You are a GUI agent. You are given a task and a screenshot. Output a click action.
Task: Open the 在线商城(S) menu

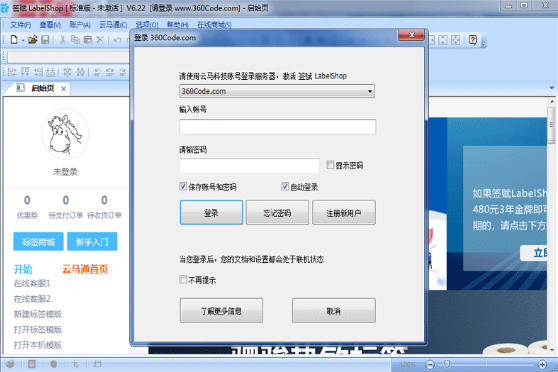click(214, 25)
